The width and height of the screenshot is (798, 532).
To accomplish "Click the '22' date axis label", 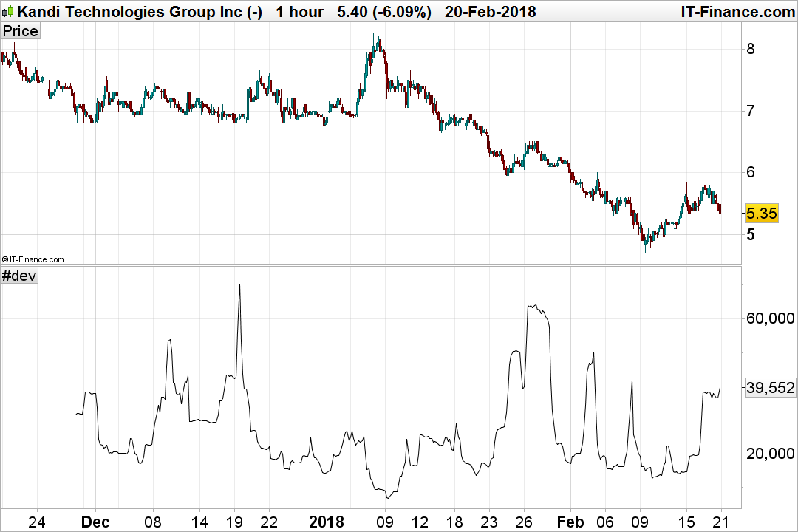I will 269,522.
